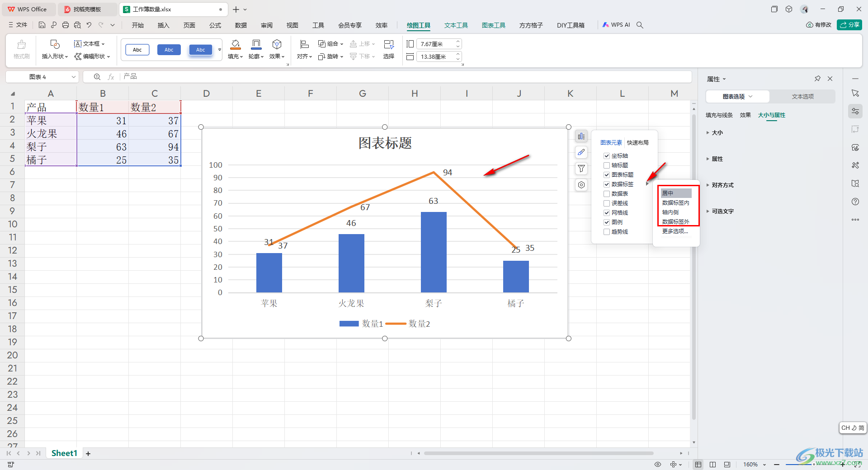Click the chart style brush button

click(581, 152)
